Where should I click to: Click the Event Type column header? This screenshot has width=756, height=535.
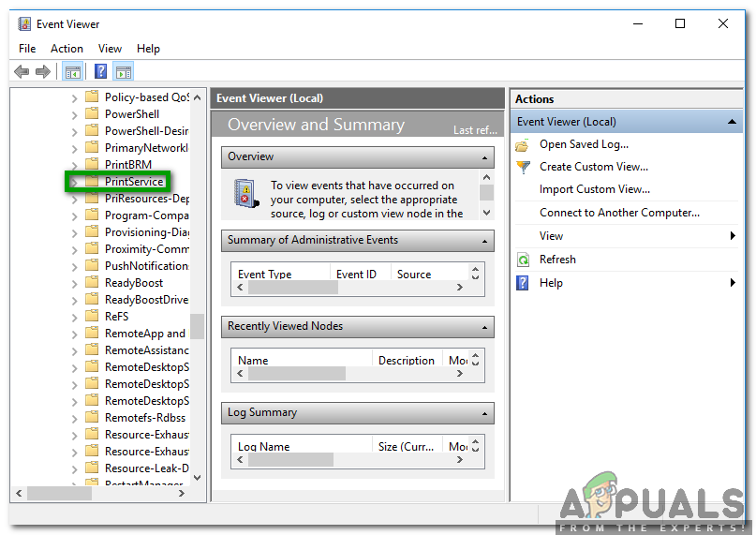pyautogui.click(x=265, y=274)
